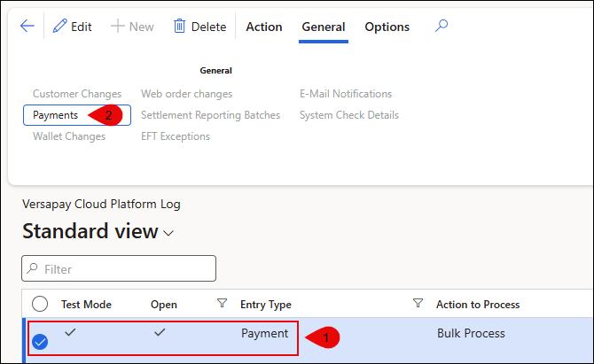Open System Check Details
Screen dimensions: 594x364
tap(349, 115)
